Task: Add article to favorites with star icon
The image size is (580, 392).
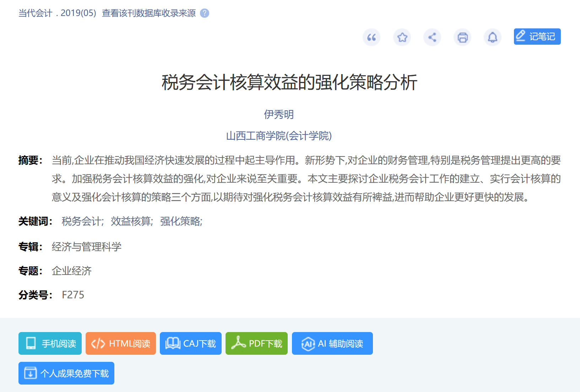Action: (402, 37)
